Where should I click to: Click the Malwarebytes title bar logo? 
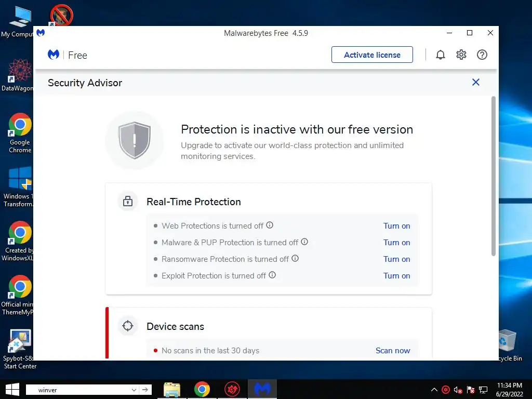(x=41, y=33)
